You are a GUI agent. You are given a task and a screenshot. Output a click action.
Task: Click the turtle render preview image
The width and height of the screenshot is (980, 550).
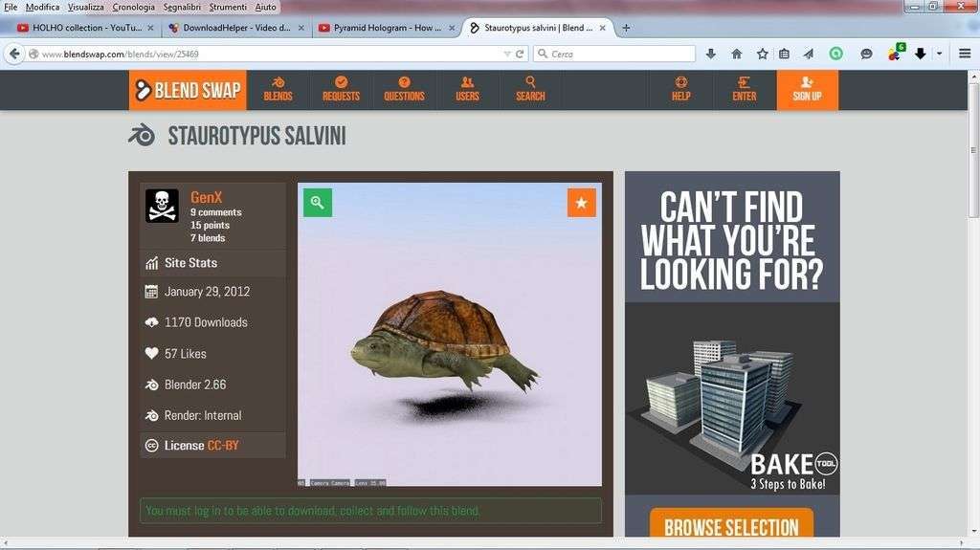450,335
